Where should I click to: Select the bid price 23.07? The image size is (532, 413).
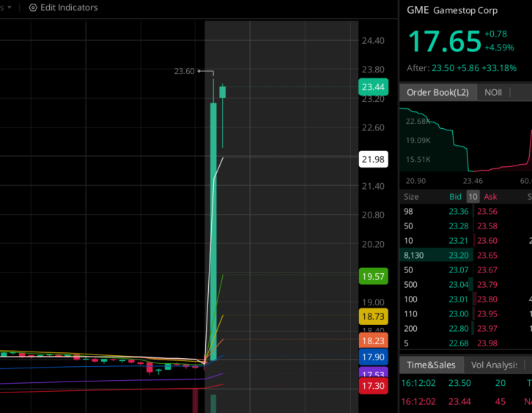(459, 270)
